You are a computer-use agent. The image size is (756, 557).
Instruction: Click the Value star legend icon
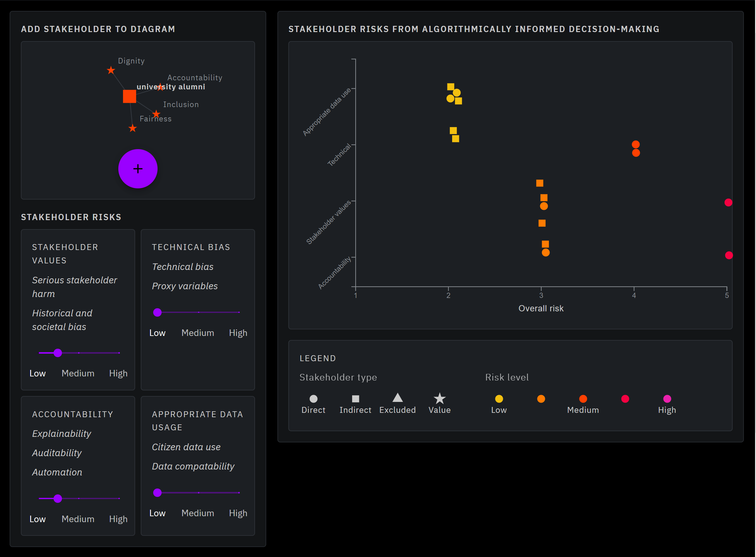[x=439, y=399]
